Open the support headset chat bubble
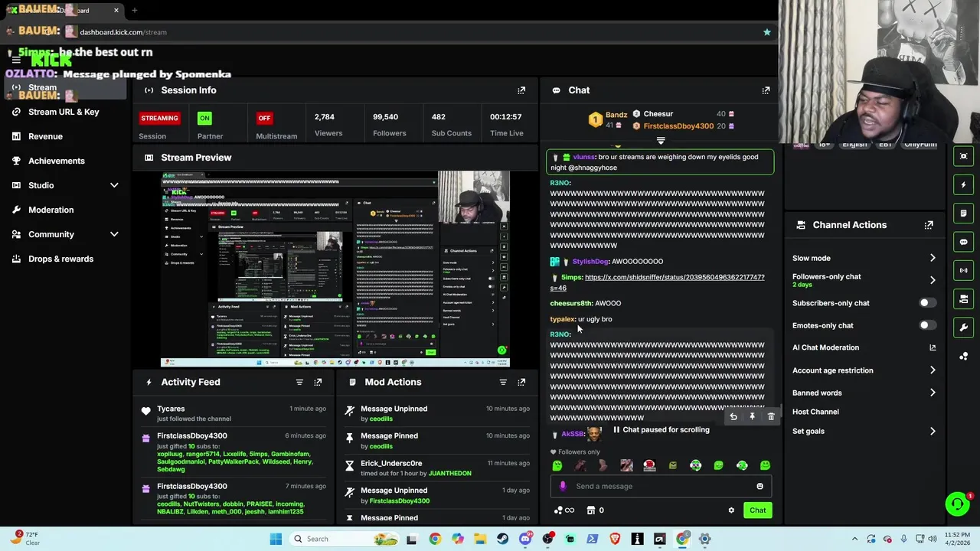The height and width of the screenshot is (551, 980). [x=957, y=504]
